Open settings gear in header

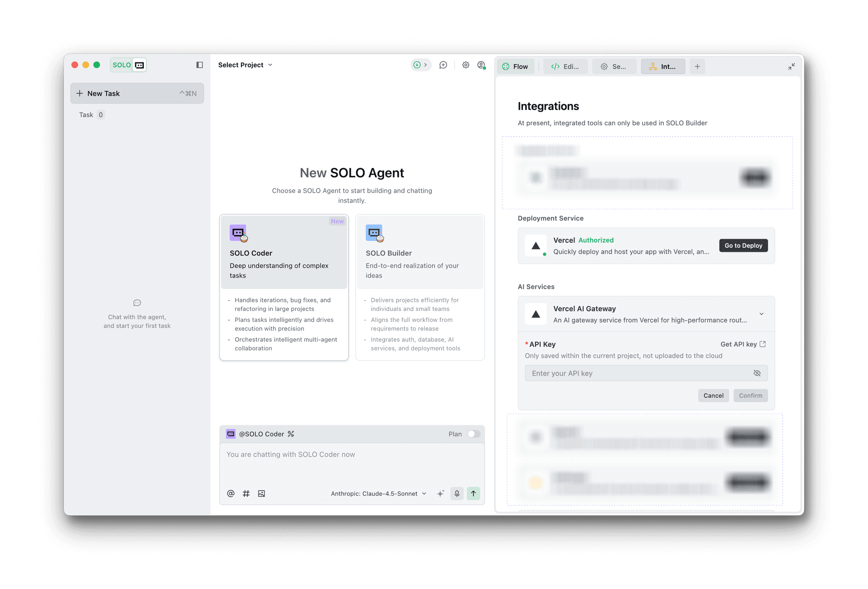[466, 65]
